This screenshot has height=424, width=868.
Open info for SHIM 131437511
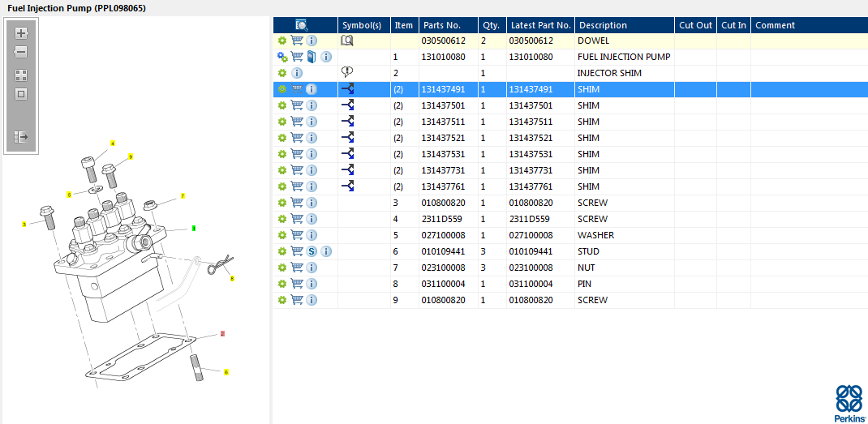point(312,122)
